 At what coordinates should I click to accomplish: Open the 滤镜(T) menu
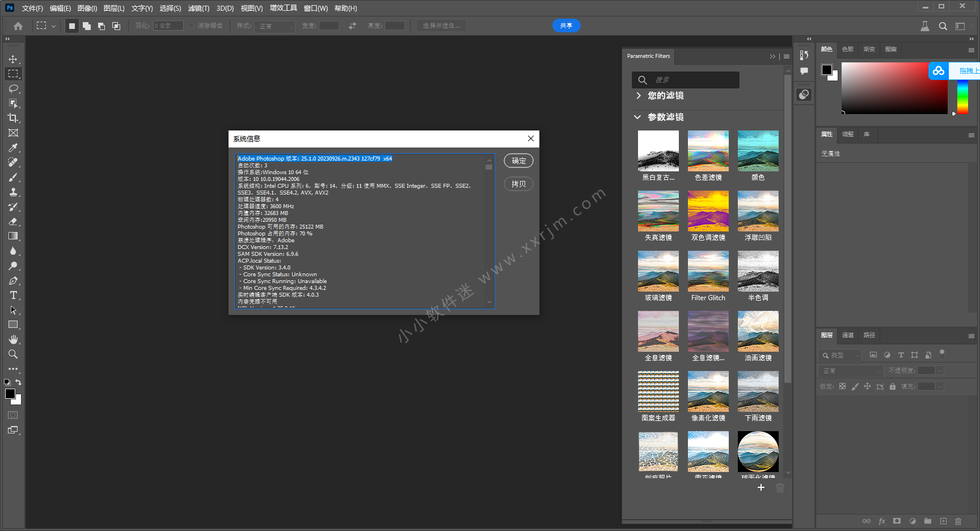tap(198, 8)
